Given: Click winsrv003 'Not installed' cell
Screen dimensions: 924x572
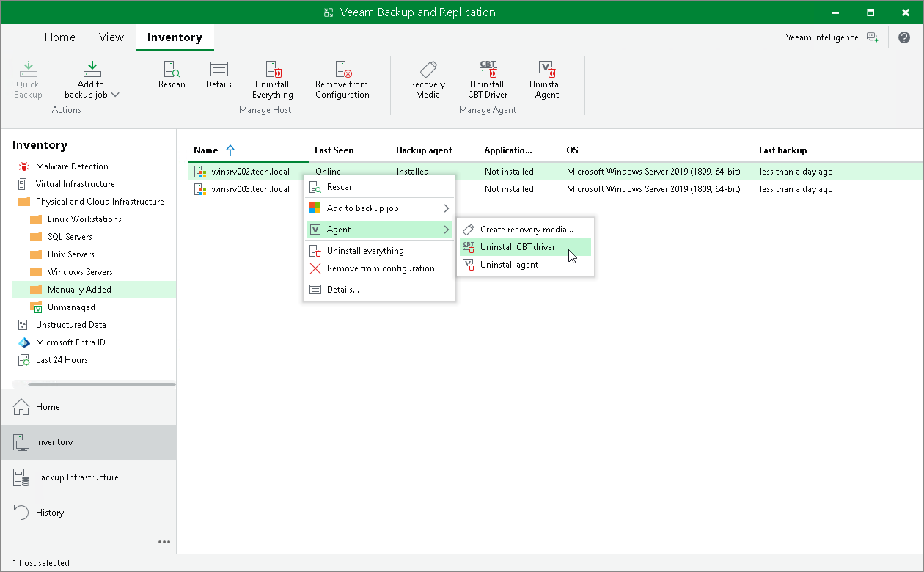Looking at the screenshot, I should pyautogui.click(x=509, y=189).
